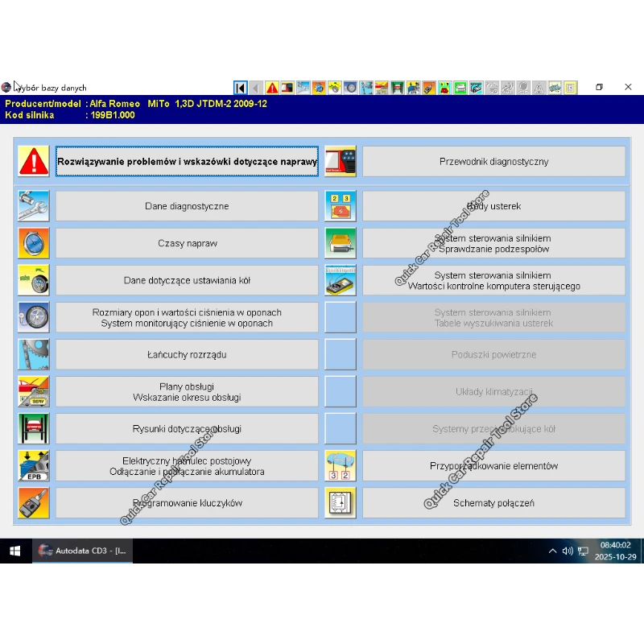Open repair times via toolbar clock icon
The width and height of the screenshot is (644, 644).
(x=319, y=88)
